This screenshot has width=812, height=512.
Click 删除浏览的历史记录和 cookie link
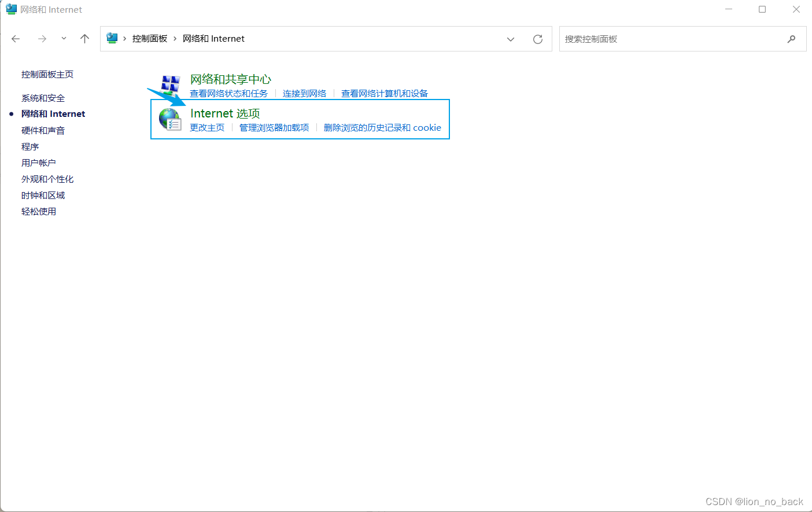(x=382, y=128)
